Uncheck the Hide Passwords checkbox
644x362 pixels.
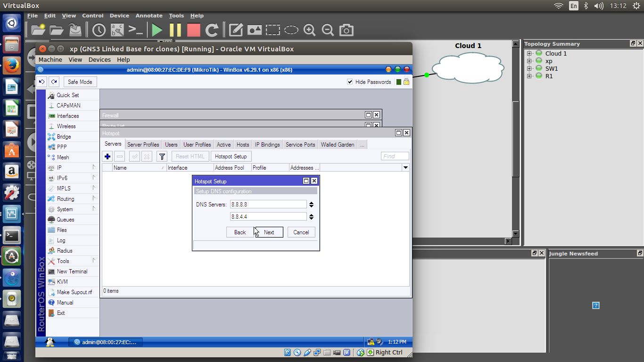(350, 81)
